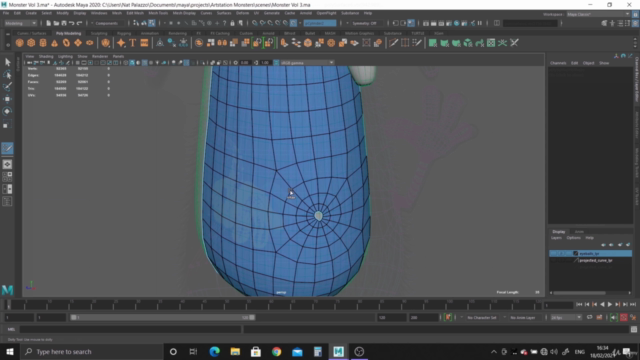
Task: Click the Four View layout icon
Action: pyautogui.click(x=7, y=177)
